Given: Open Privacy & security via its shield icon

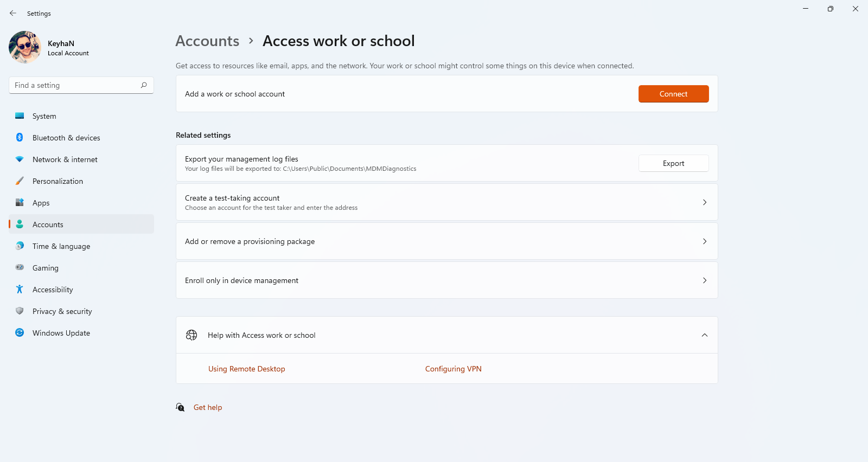Looking at the screenshot, I should coord(20,311).
